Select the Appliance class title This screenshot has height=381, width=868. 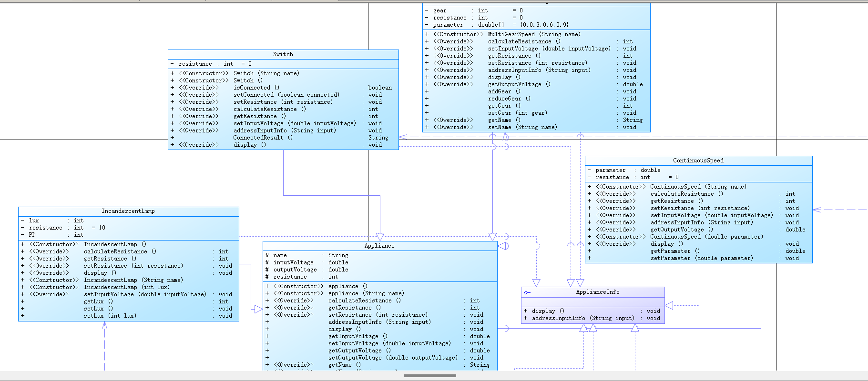click(379, 246)
